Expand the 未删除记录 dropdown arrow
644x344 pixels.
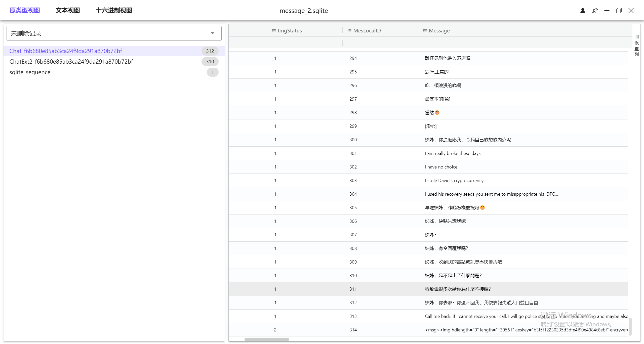[213, 33]
